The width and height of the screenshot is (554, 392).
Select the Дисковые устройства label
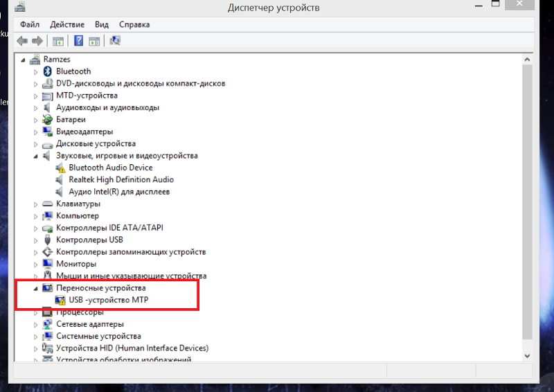(96, 144)
